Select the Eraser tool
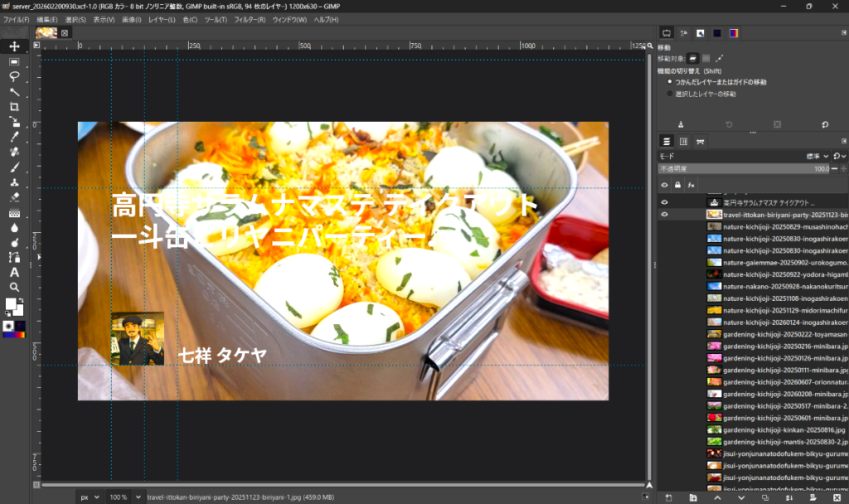The height and width of the screenshot is (504, 849). click(14, 197)
